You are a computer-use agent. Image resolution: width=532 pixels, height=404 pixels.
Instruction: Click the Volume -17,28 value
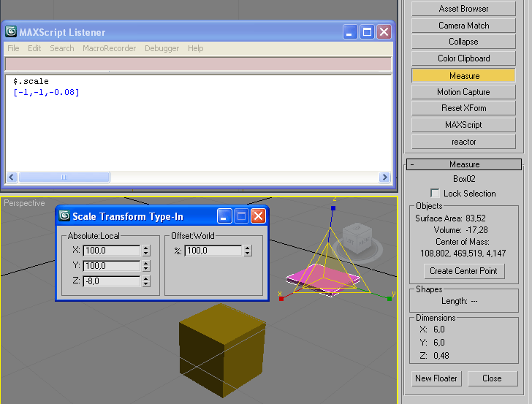point(476,230)
